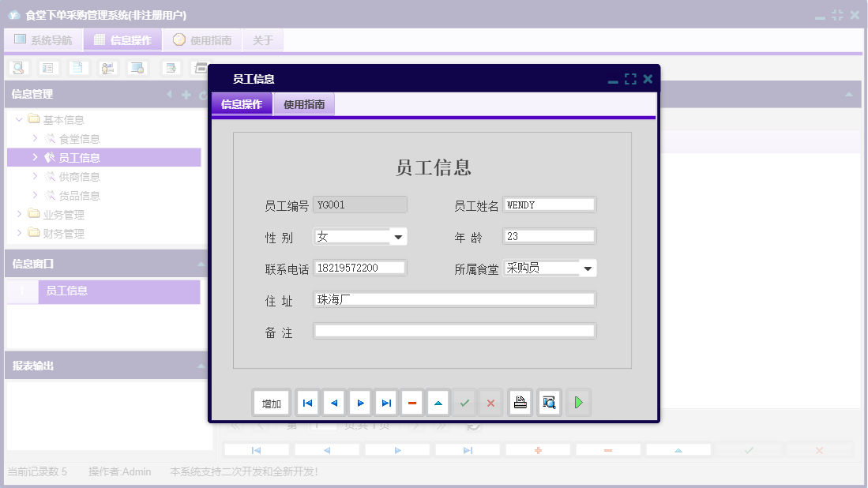This screenshot has width=868, height=488.
Task: Click the 增加 button to add an employee
Action: [x=271, y=402]
